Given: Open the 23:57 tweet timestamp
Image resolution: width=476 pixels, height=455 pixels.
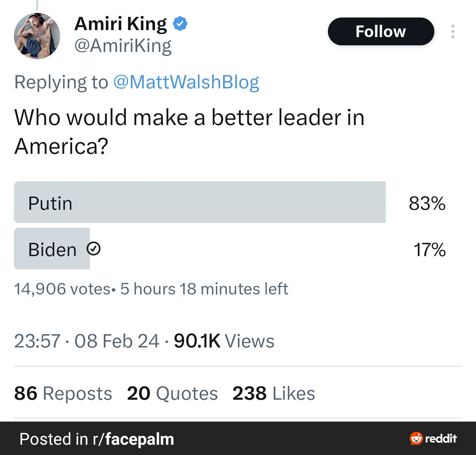Looking at the screenshot, I should 37,341.
